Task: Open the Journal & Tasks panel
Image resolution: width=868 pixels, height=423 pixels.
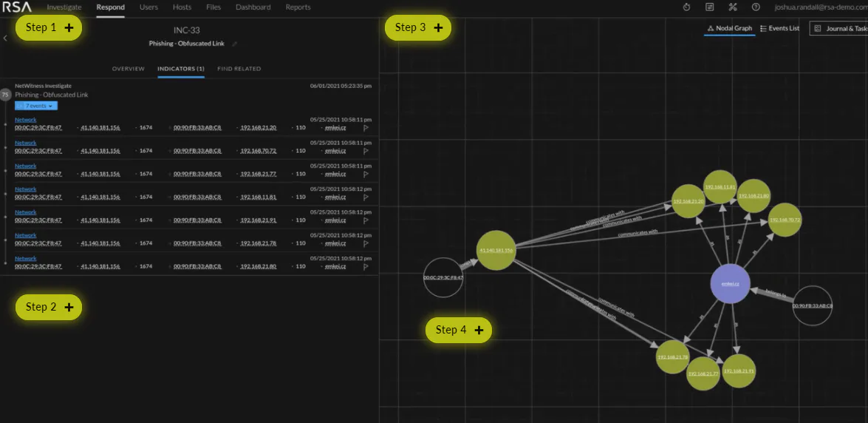Action: pos(838,28)
